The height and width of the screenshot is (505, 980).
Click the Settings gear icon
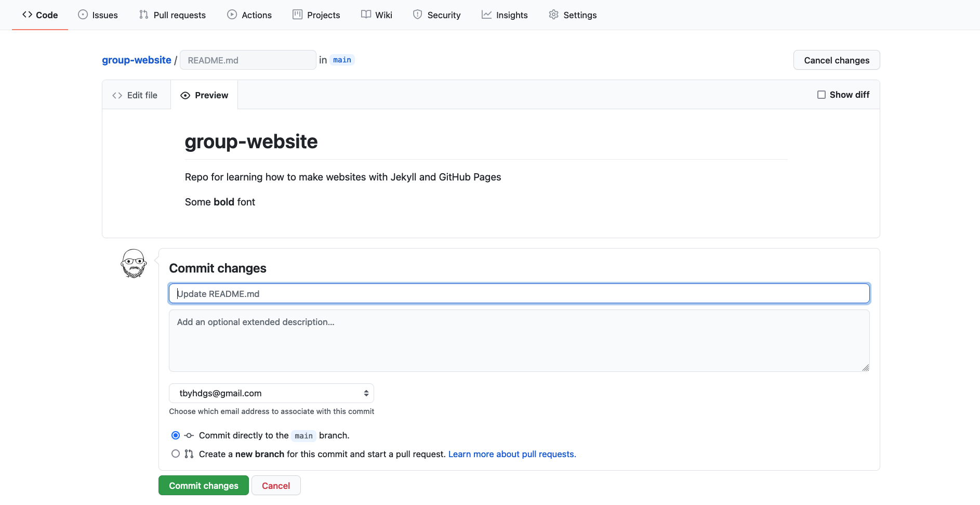pyautogui.click(x=554, y=15)
